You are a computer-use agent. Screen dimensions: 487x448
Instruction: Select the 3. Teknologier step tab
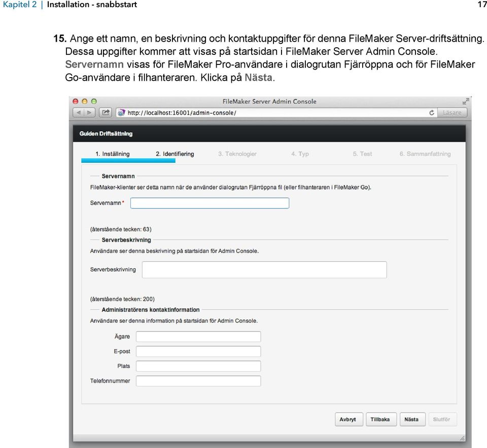point(237,154)
